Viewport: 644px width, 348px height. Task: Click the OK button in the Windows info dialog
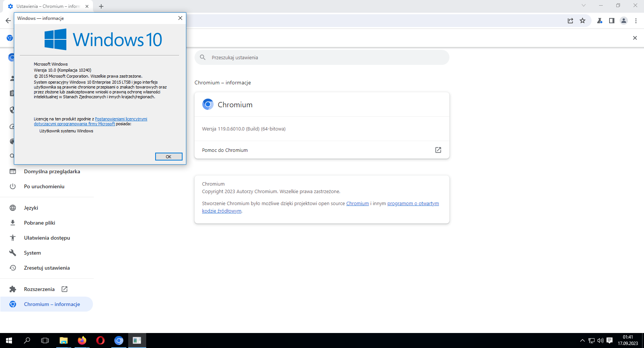[169, 157]
